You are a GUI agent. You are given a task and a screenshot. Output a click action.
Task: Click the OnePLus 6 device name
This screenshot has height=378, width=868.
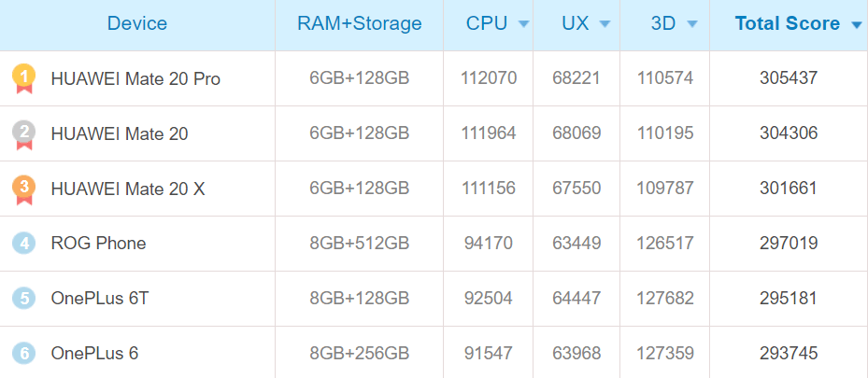point(94,354)
